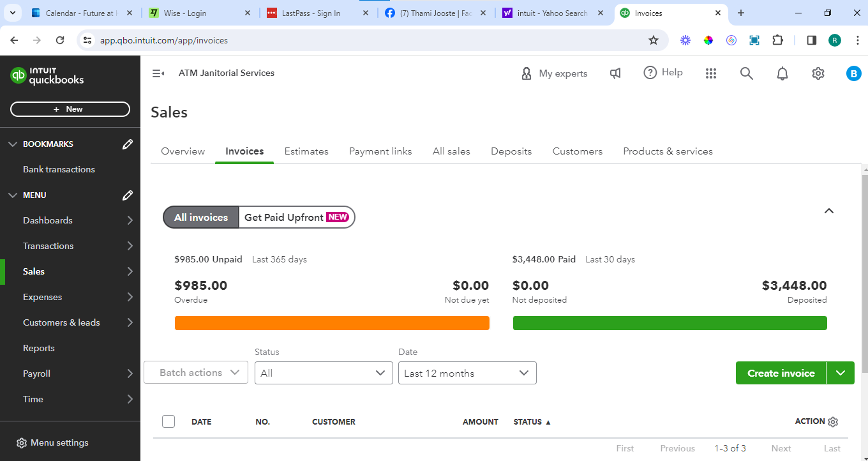The width and height of the screenshot is (868, 461).
Task: Sort invoices by DATE column
Action: 201,422
